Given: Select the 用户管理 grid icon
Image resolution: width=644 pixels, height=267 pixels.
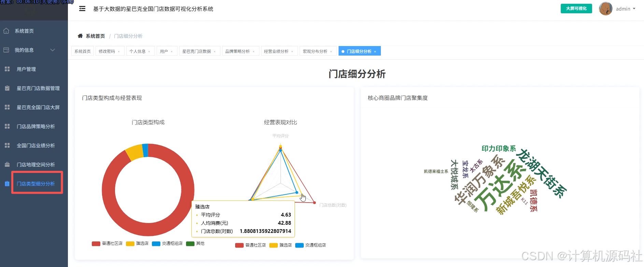Looking at the screenshot, I should coord(7,69).
